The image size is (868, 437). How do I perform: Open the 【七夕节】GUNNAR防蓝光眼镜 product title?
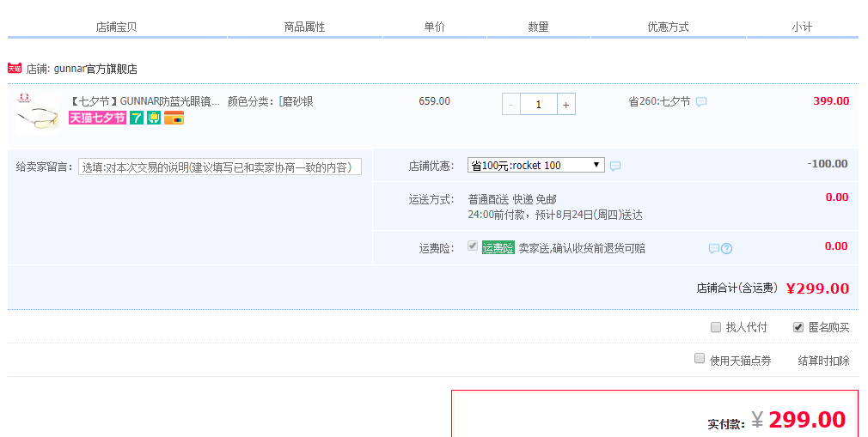click(145, 101)
